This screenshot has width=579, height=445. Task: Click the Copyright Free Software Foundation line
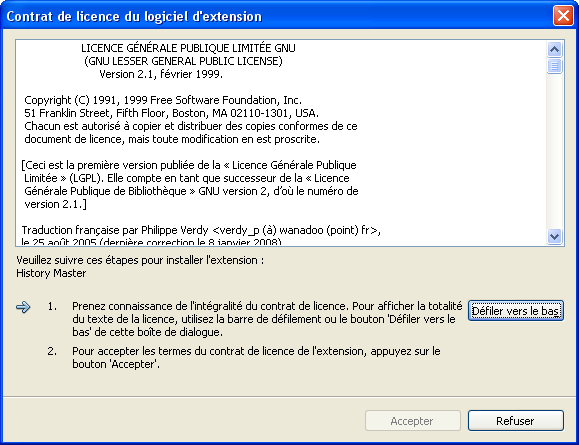click(x=163, y=100)
